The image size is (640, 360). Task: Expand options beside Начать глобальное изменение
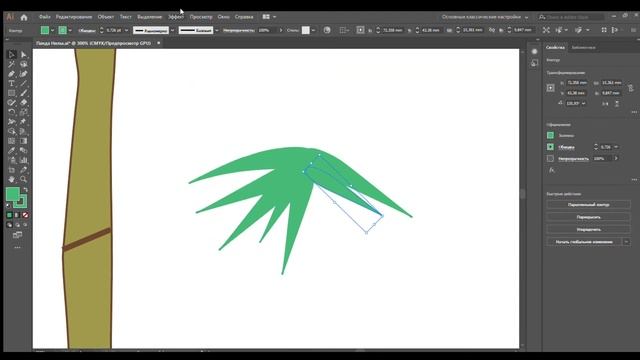click(626, 242)
